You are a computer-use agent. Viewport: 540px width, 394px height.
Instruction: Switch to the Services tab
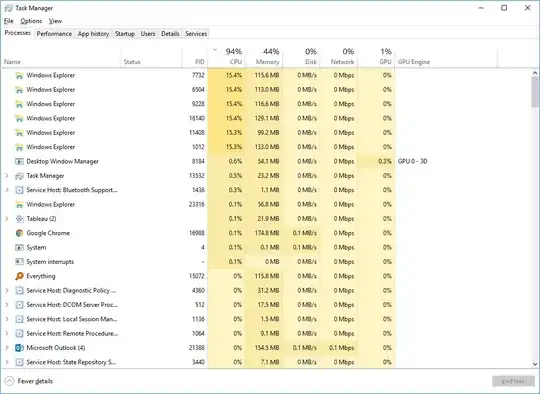coord(196,34)
